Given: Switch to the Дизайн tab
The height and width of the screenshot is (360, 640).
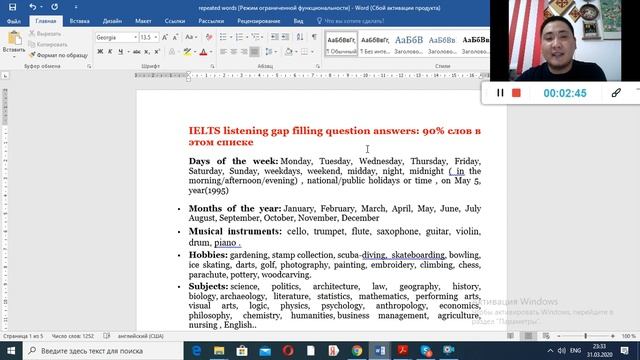Looking at the screenshot, I should point(112,21).
